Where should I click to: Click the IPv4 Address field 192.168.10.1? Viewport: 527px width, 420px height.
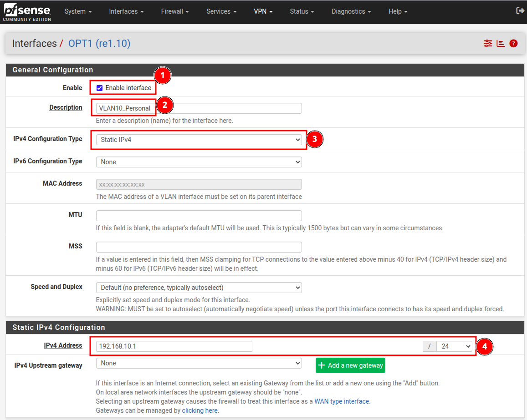pyautogui.click(x=174, y=346)
